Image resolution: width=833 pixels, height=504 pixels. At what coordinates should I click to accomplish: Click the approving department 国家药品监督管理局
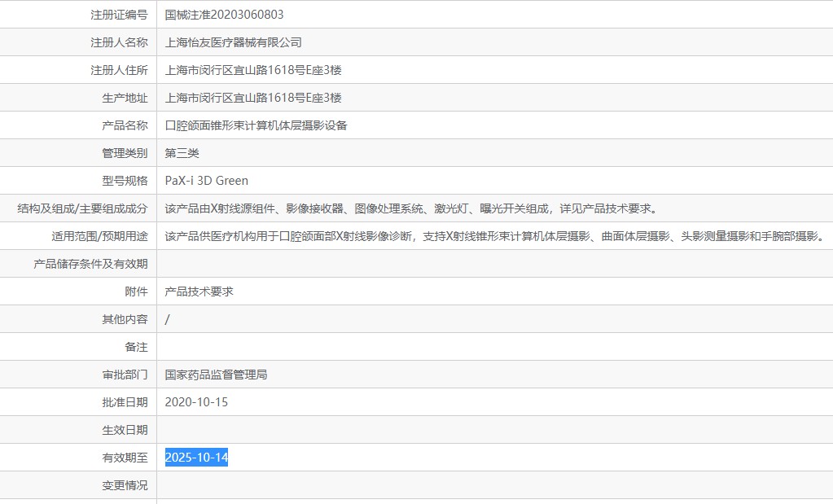217,375
